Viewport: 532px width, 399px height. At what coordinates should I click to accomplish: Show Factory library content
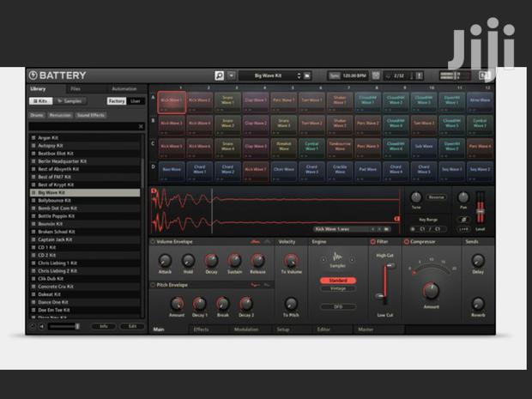click(117, 101)
